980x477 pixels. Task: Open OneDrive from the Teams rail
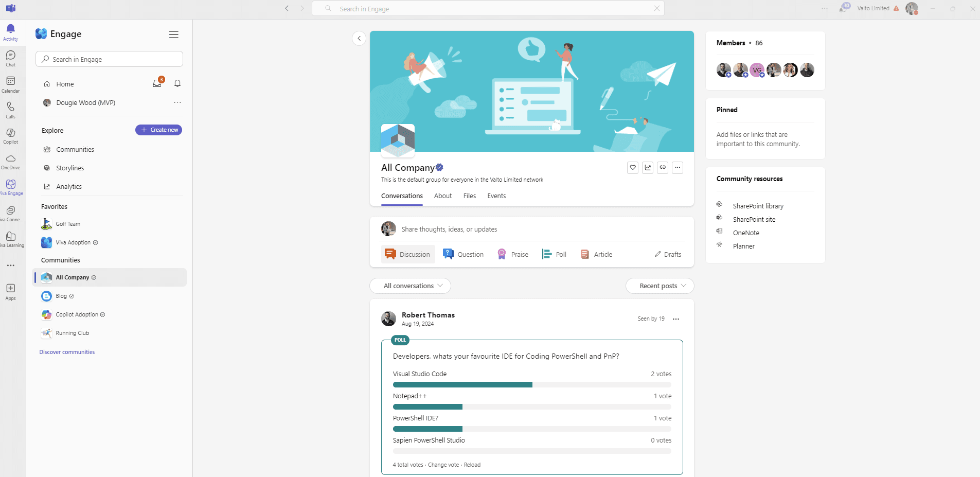[10, 162]
